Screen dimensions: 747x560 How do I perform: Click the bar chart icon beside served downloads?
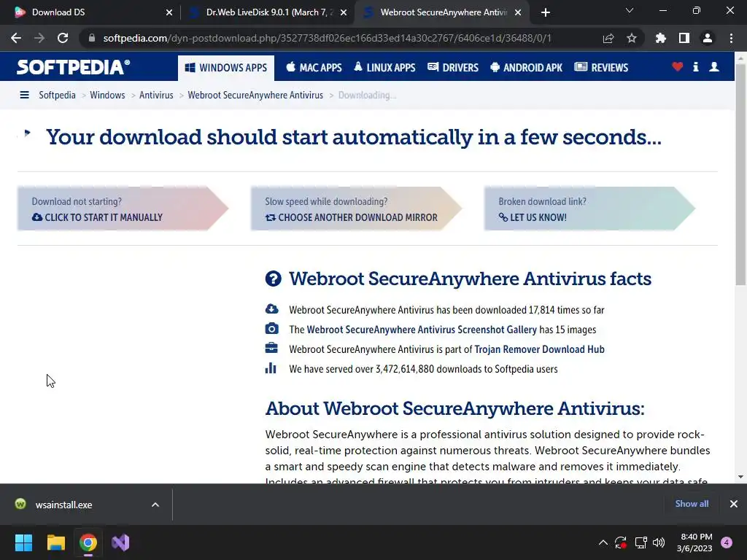click(271, 367)
